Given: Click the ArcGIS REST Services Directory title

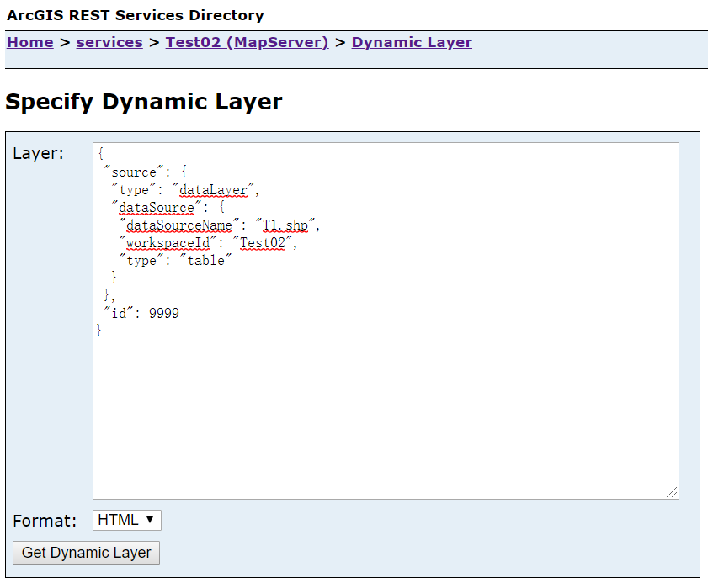Looking at the screenshot, I should tap(136, 15).
